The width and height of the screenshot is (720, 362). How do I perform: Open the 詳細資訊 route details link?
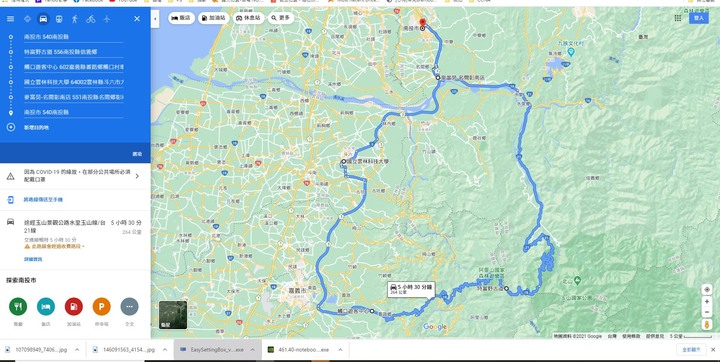[33, 259]
